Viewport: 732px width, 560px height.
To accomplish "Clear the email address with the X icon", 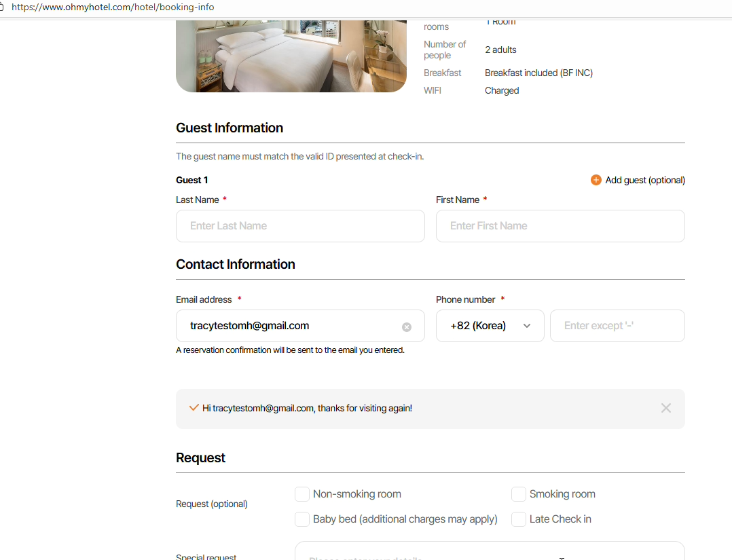I will (407, 327).
